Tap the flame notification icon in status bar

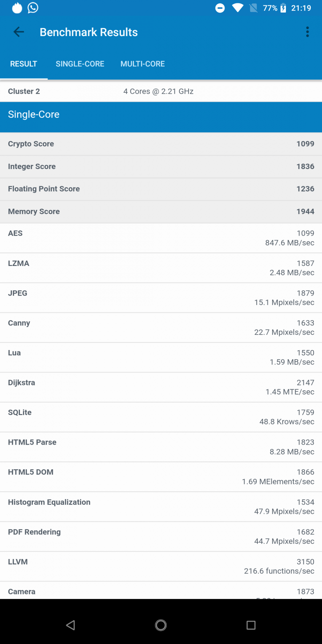coord(17,8)
